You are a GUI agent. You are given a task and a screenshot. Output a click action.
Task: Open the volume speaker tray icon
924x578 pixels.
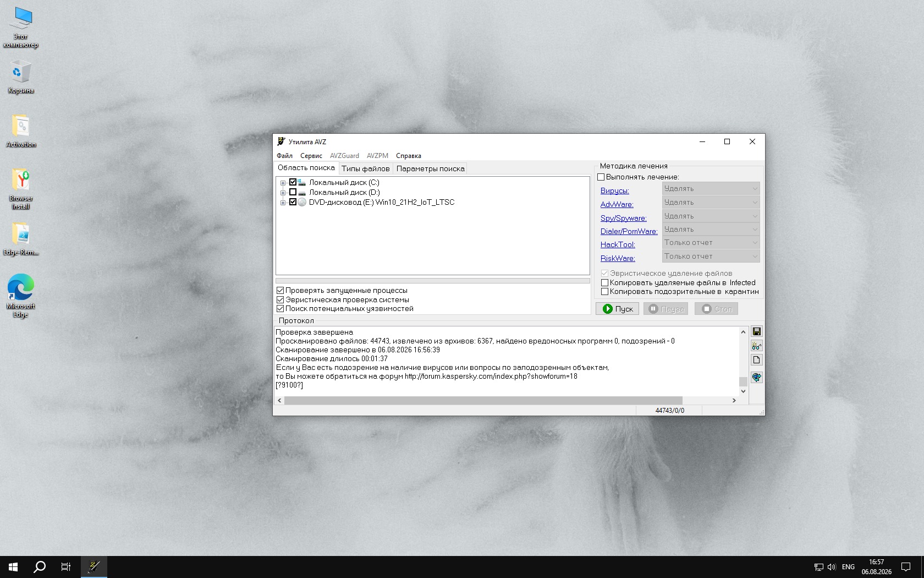pos(832,567)
